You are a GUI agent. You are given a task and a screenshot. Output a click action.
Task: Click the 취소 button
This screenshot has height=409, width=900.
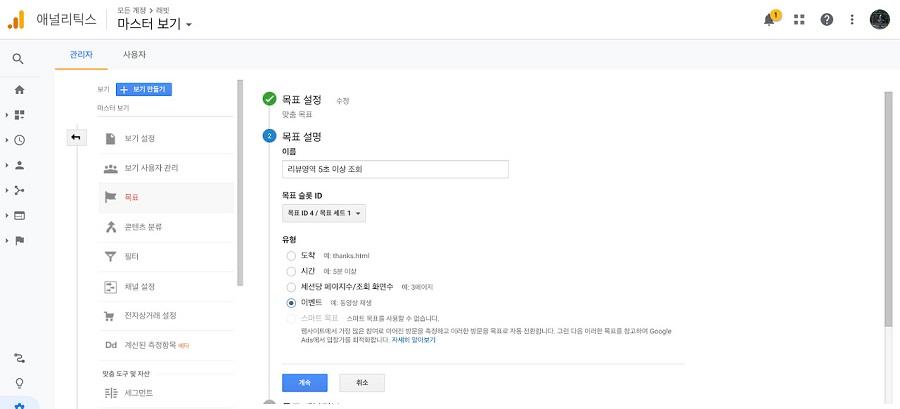(x=362, y=383)
